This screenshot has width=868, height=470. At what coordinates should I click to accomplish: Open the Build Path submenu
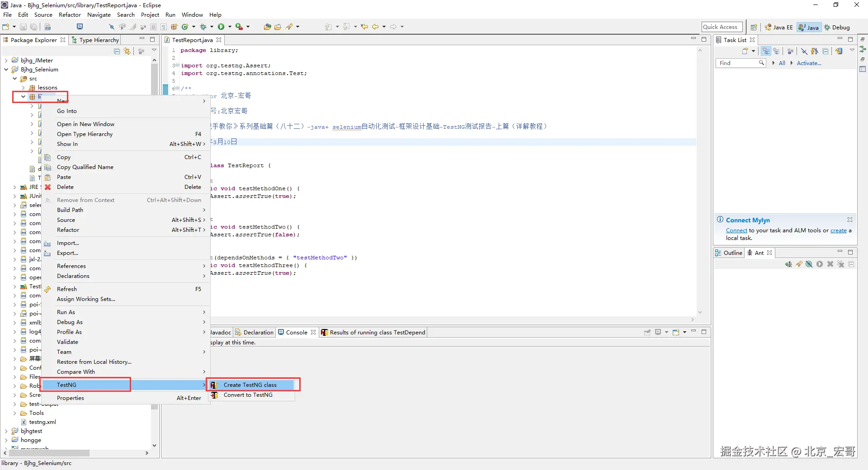126,210
